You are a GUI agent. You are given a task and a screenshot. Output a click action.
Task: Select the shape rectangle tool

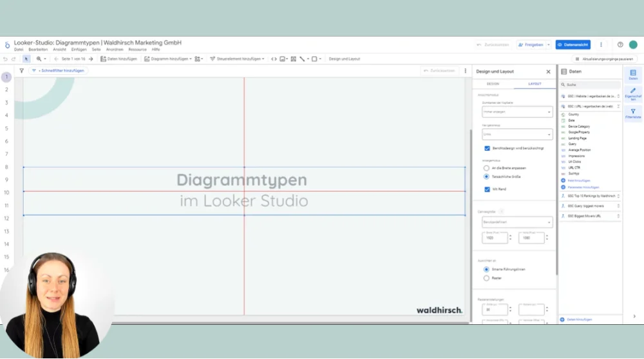point(315,59)
